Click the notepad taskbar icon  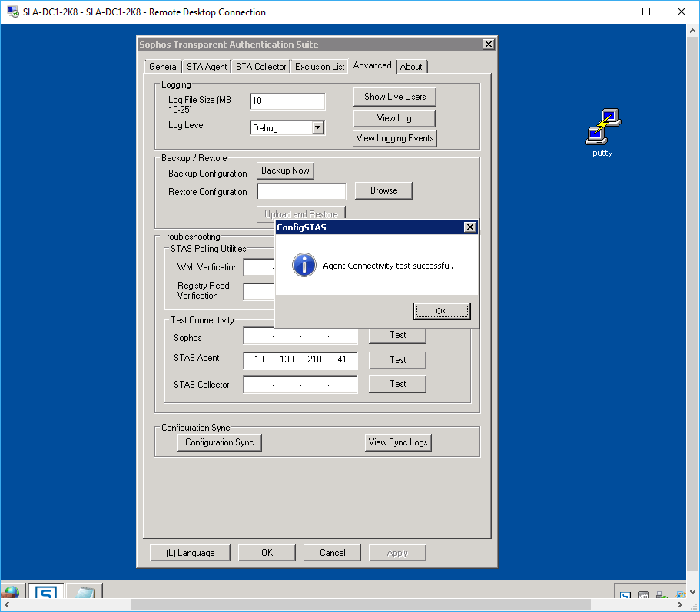click(85, 590)
